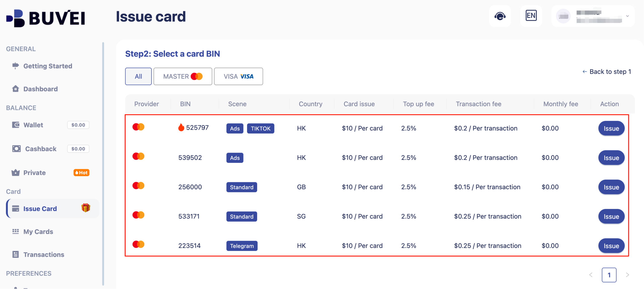Open customer support headset icon
Screen dimensions: 644x289
coord(500,16)
